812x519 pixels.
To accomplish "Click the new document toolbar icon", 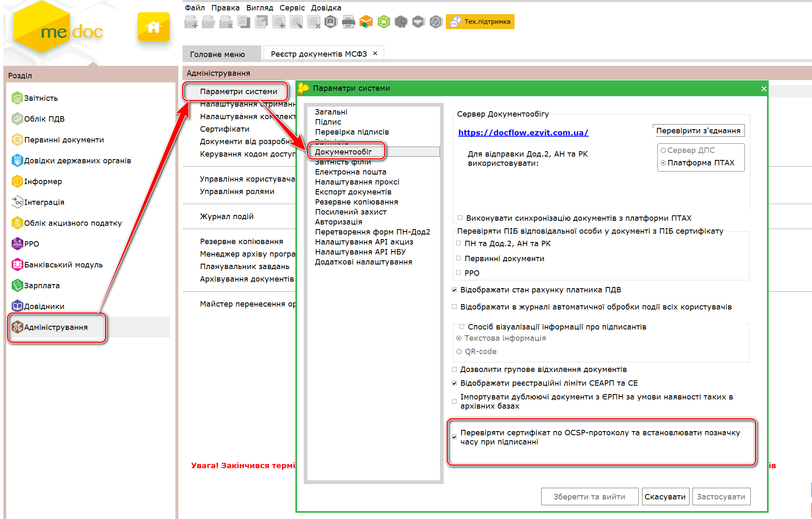I will 191,22.
